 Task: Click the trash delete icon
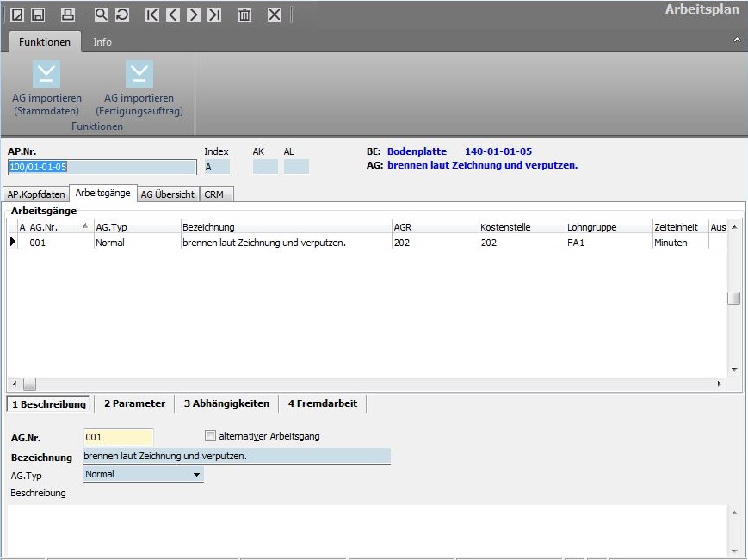click(x=244, y=15)
